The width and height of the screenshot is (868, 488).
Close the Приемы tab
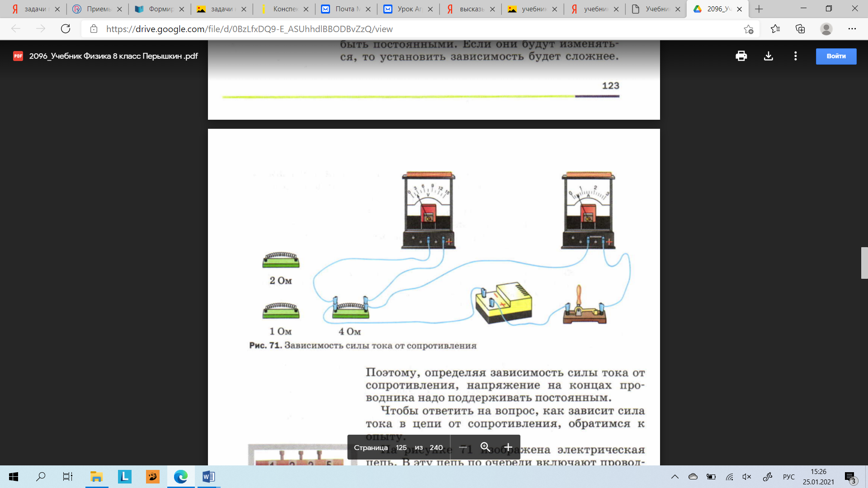coord(119,9)
